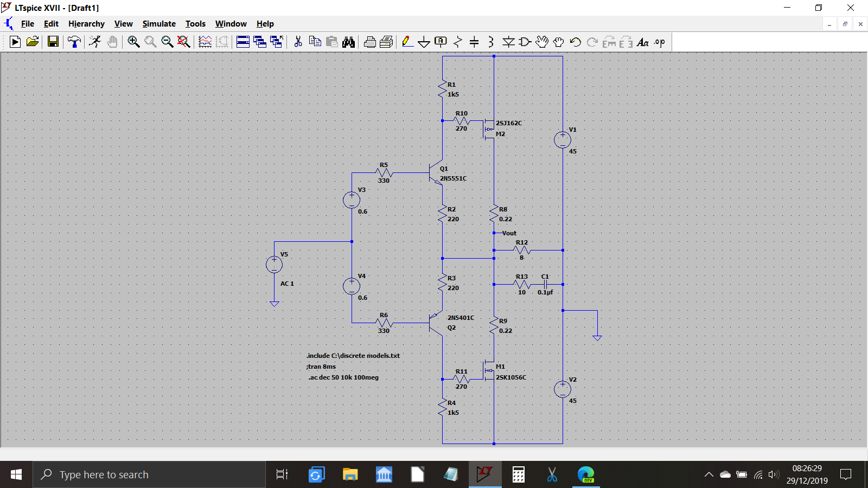Open the volume control in system tray
The width and height of the screenshot is (868, 488).
tap(774, 474)
